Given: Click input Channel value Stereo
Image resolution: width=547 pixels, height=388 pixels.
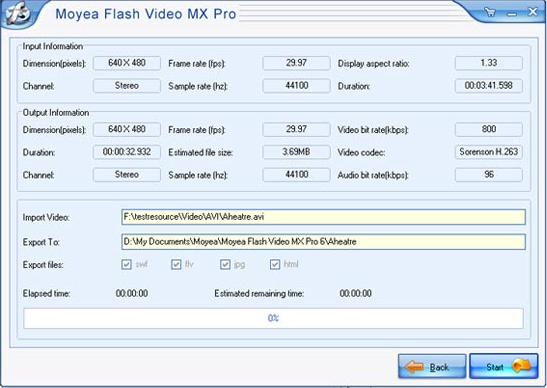Looking at the screenshot, I should [127, 86].
